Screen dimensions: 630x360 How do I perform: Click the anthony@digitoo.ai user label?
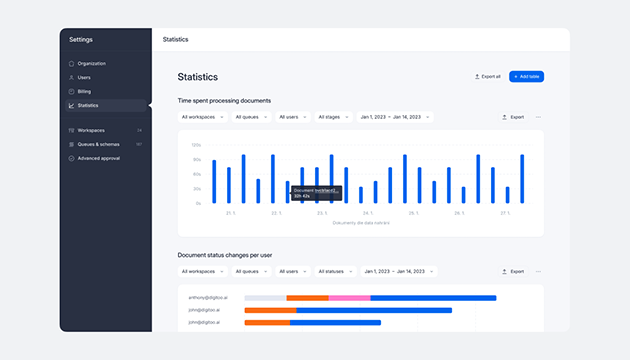tap(208, 298)
